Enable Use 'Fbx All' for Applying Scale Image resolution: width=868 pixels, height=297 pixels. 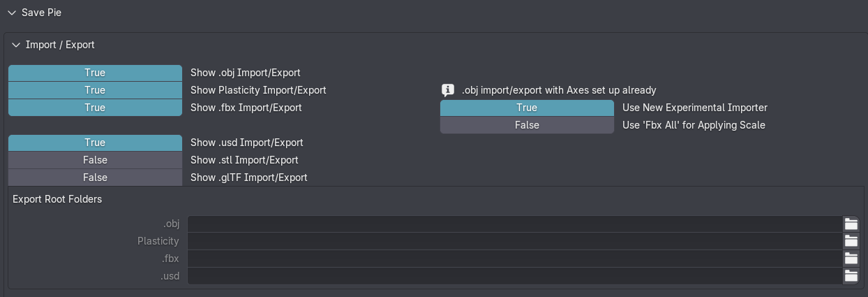(527, 125)
